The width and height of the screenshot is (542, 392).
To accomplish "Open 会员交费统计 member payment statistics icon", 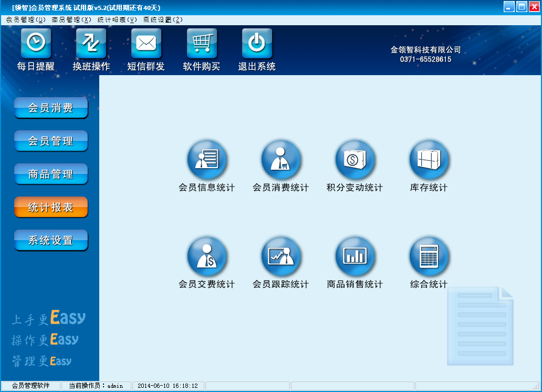I will click(207, 256).
